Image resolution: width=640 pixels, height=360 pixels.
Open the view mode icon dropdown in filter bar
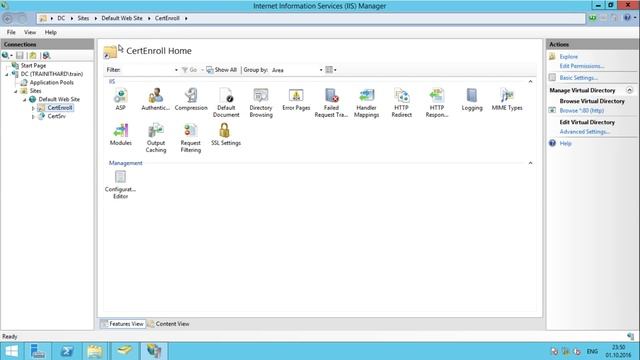pyautogui.click(x=331, y=70)
